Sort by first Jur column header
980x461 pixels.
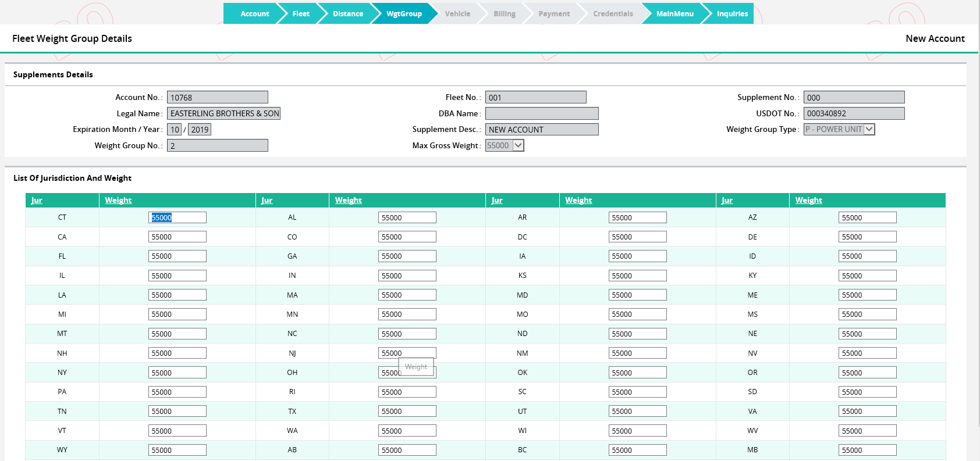tap(37, 200)
